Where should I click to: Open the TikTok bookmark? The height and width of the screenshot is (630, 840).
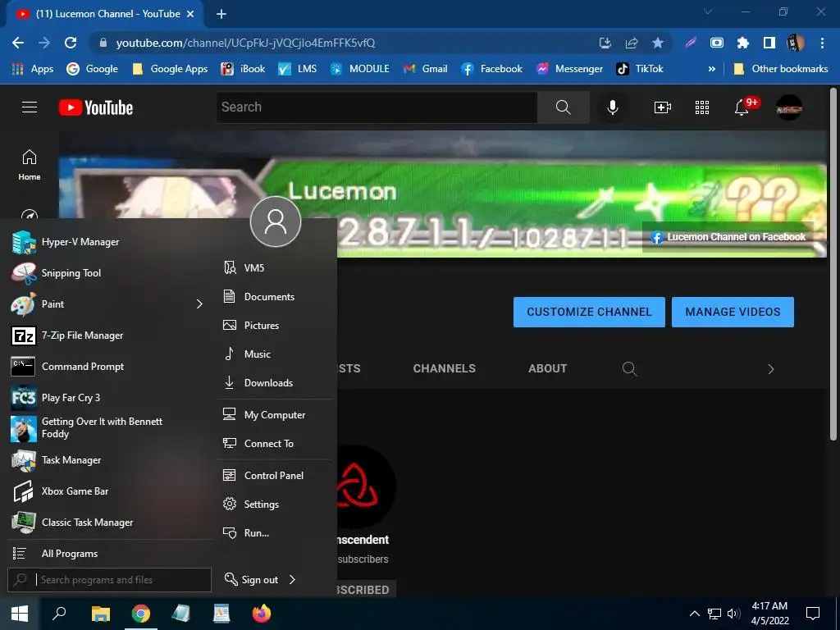(x=640, y=69)
